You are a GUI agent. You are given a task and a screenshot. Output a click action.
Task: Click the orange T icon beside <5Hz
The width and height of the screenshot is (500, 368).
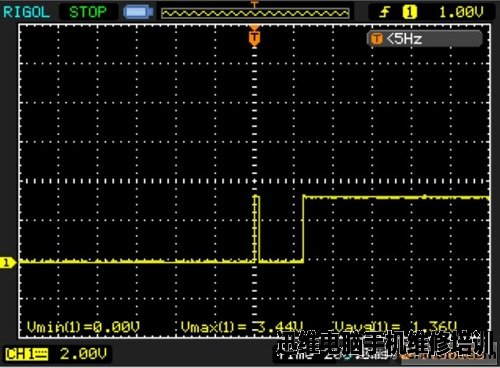[x=377, y=39]
